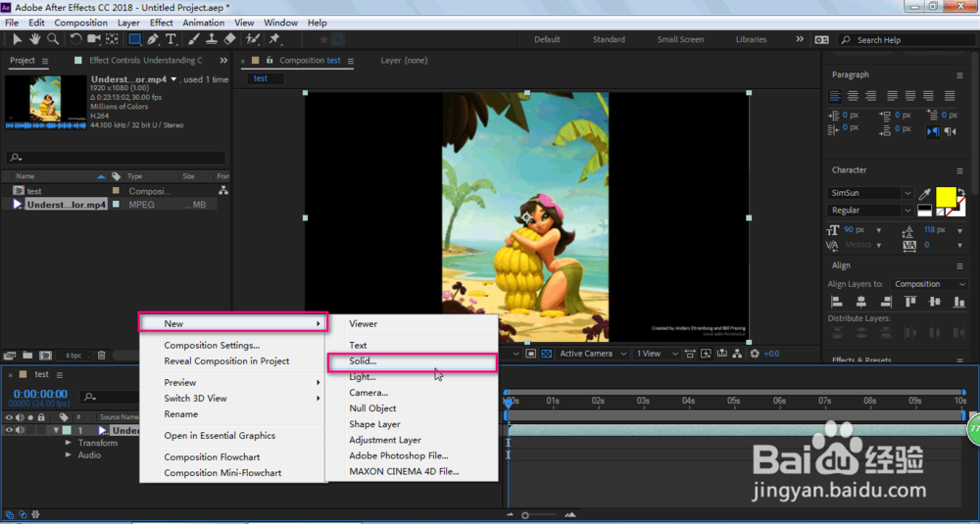The height and width of the screenshot is (524, 980).
Task: Show hidden workspaces with the chevron button
Action: coord(800,39)
